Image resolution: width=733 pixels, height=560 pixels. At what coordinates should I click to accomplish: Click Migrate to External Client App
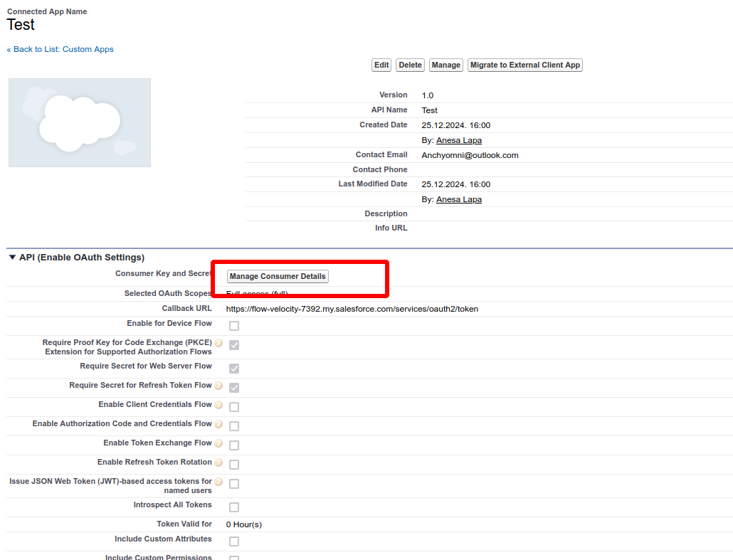tap(525, 65)
